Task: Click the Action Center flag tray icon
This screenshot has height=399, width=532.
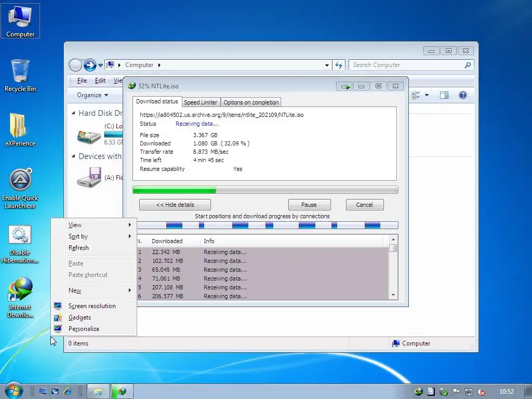Action: click(x=456, y=392)
